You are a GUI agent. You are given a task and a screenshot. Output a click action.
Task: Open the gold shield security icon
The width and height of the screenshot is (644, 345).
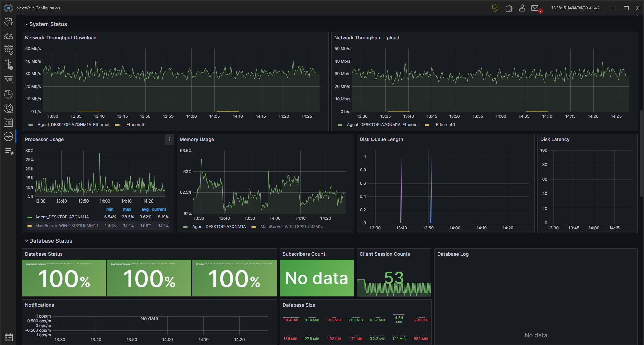tap(495, 8)
